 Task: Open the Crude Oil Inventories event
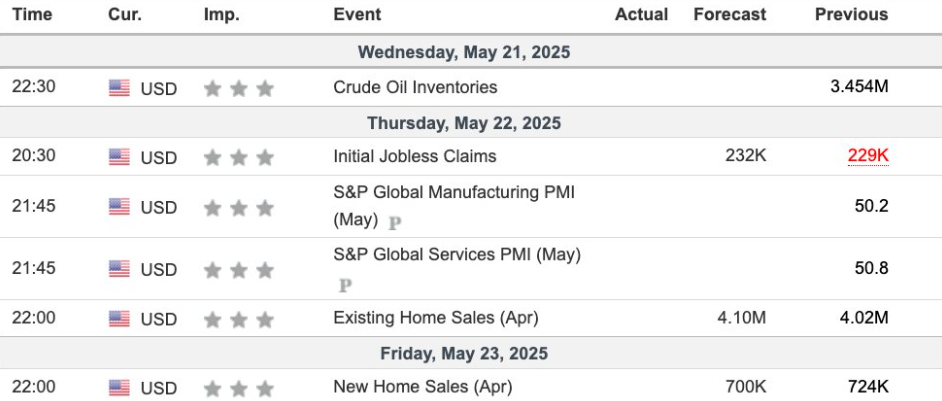click(x=415, y=88)
